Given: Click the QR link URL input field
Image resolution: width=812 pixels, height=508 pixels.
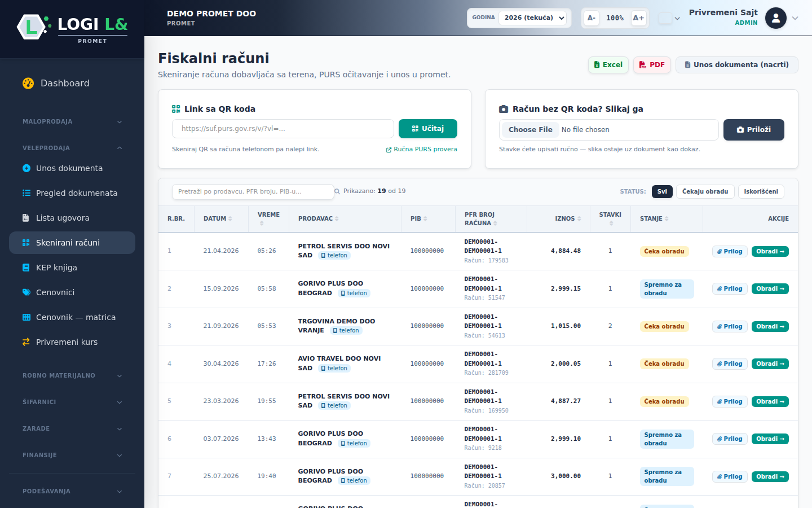Looking at the screenshot, I should pyautogui.click(x=283, y=129).
